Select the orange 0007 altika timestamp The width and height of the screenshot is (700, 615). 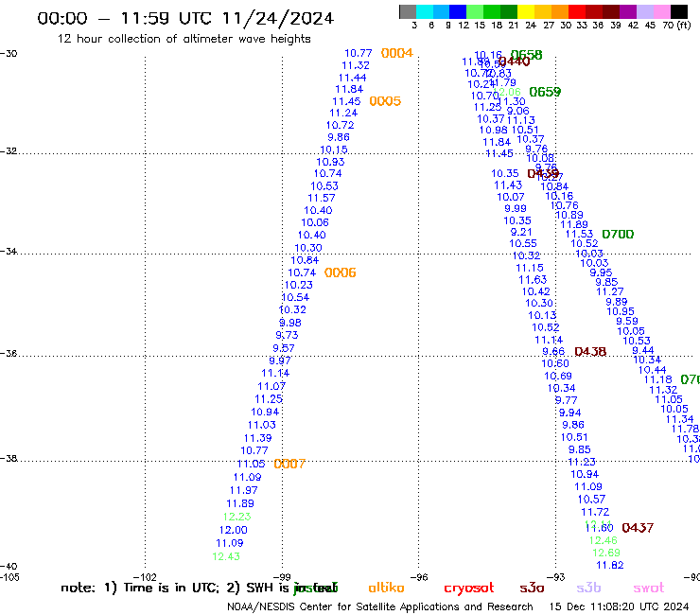pyautogui.click(x=289, y=464)
